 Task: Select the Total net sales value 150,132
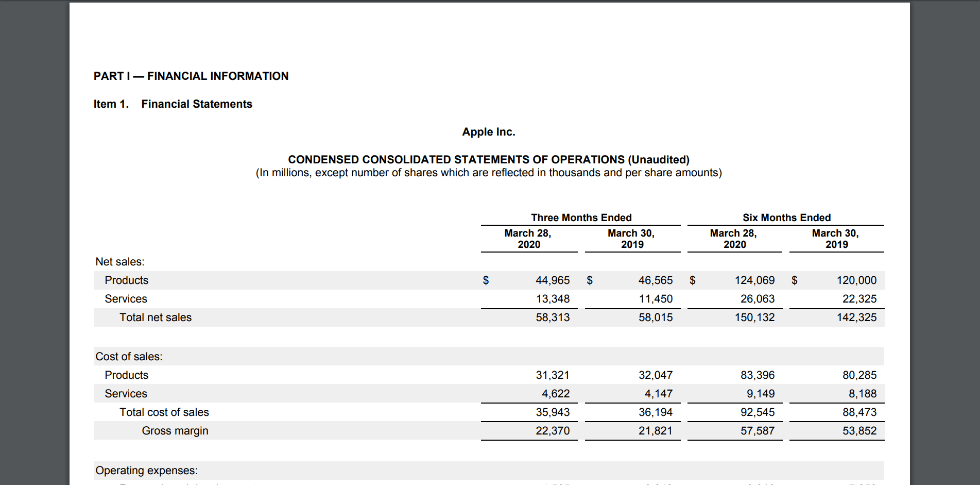754,317
